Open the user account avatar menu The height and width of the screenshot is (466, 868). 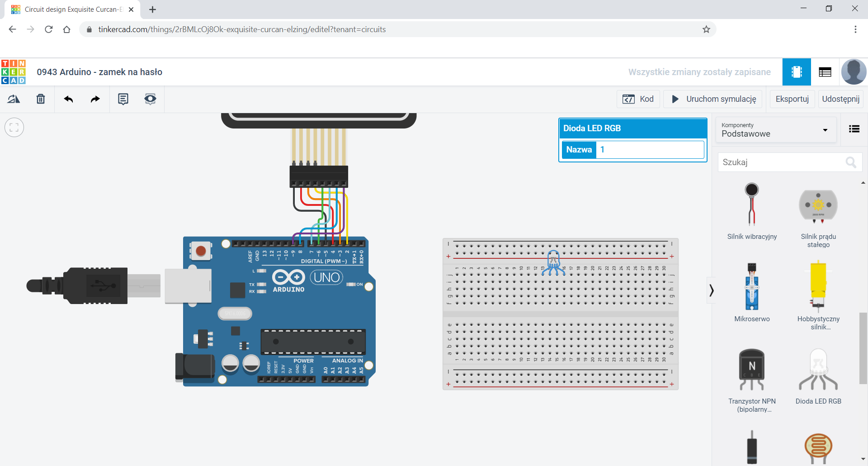coord(854,71)
